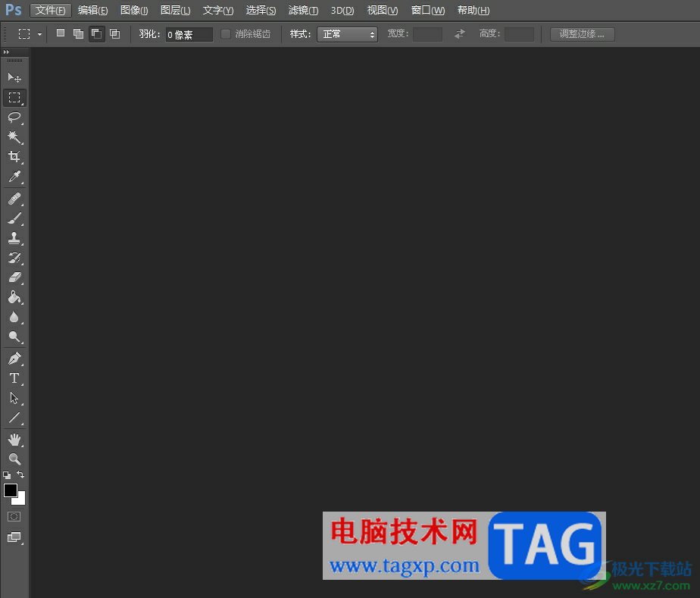Select the Crop tool
Screen dimensions: 700x598
pyautogui.click(x=14, y=157)
